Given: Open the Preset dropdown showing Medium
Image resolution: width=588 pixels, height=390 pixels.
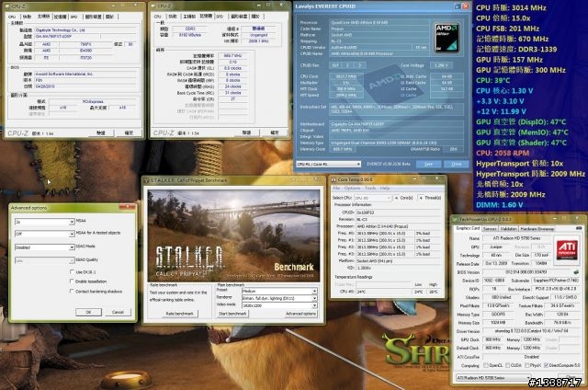Looking at the screenshot, I should point(279,291).
